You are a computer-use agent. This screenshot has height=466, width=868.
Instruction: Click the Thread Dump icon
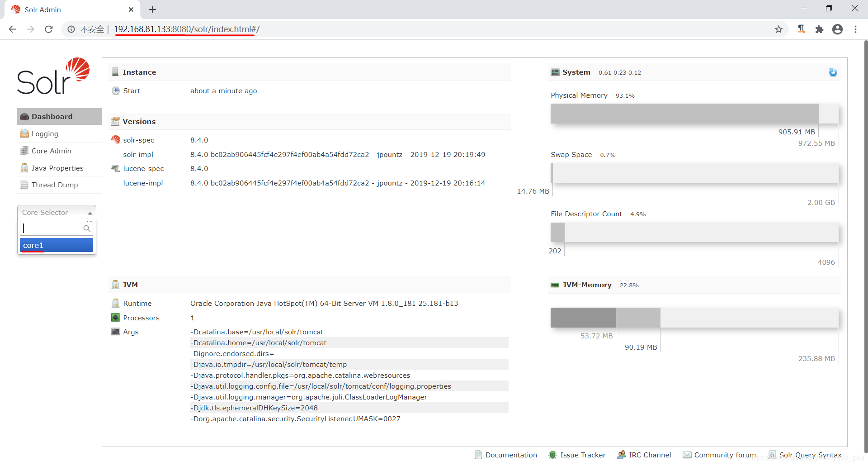[24, 185]
